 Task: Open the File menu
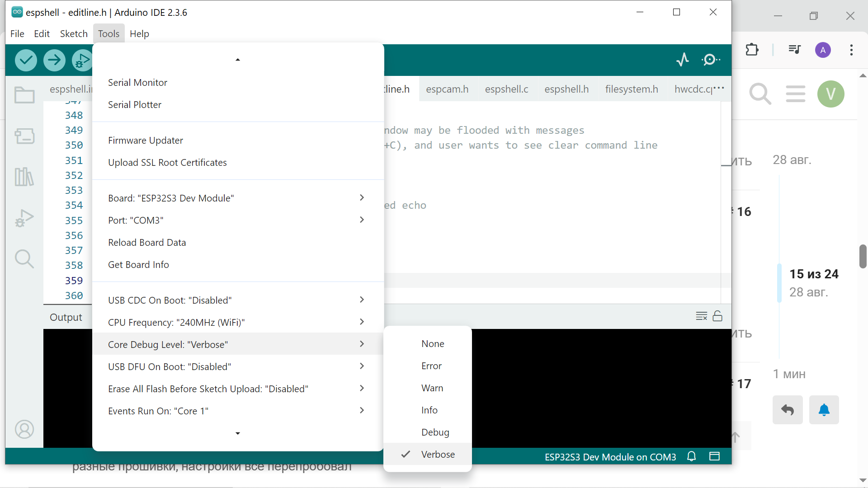tap(17, 34)
